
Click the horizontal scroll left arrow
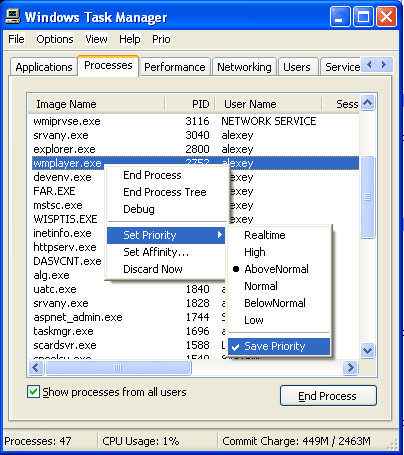tap(36, 368)
